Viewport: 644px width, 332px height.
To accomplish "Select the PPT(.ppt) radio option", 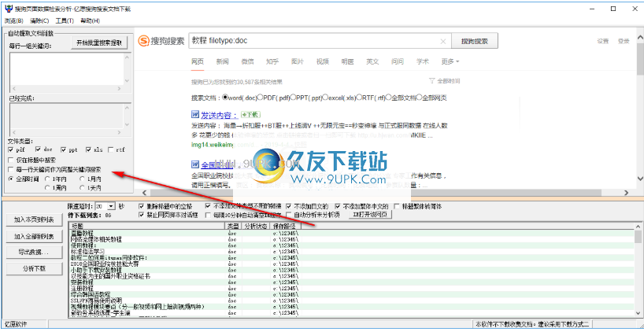I will (x=293, y=98).
